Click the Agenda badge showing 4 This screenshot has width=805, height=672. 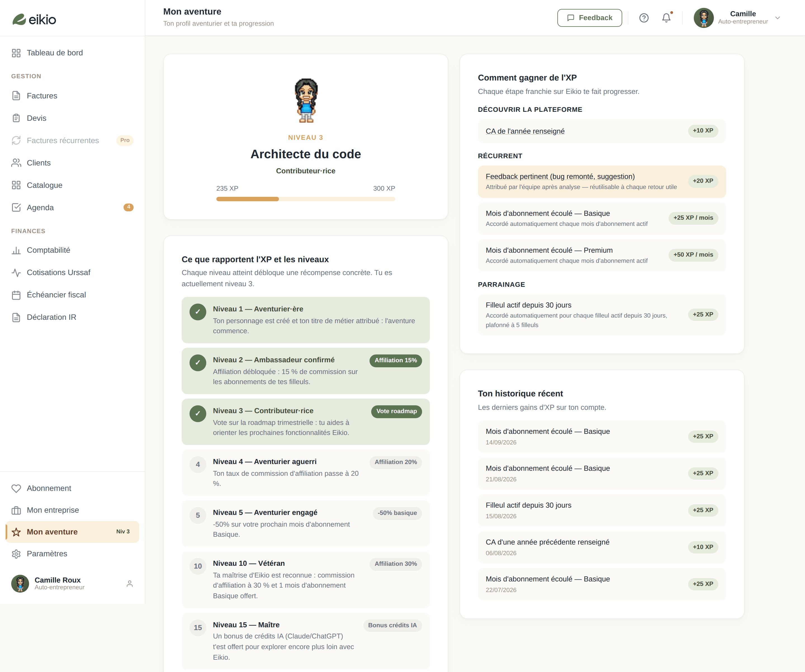click(128, 207)
